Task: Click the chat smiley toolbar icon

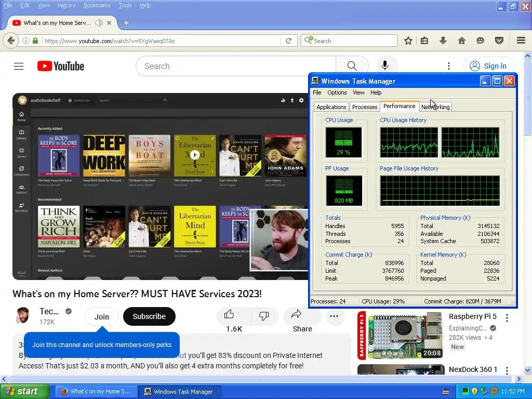Action: 481,41
